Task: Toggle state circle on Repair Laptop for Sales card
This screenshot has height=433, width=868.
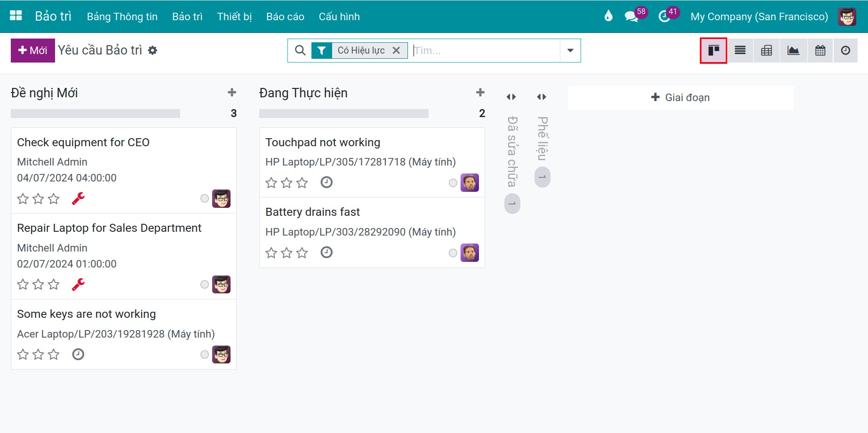Action: pos(205,284)
